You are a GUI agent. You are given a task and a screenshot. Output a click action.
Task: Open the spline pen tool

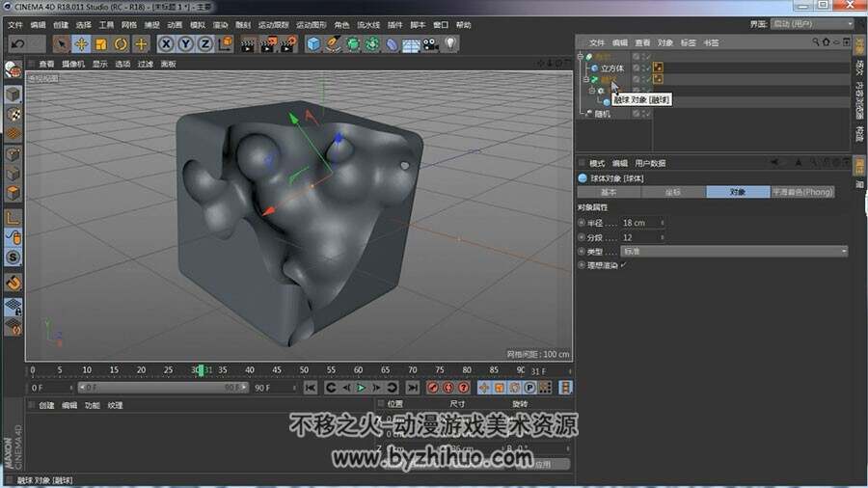(x=334, y=43)
